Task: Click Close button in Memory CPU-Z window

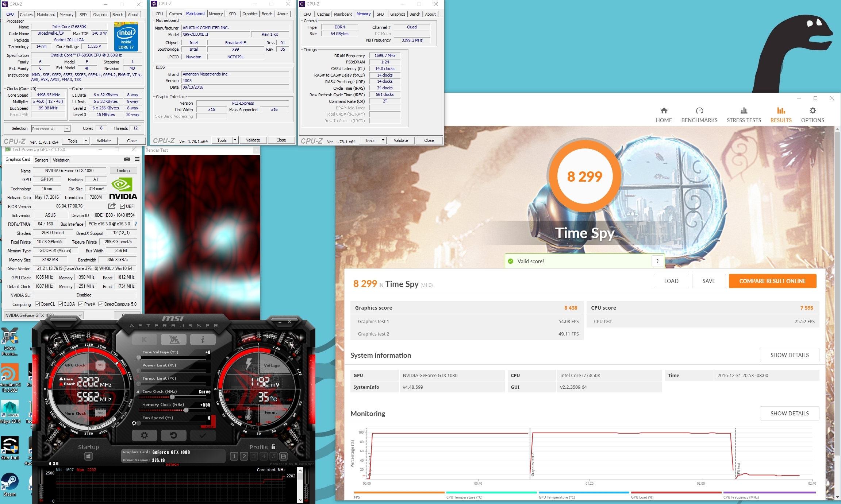Action: 429,140
